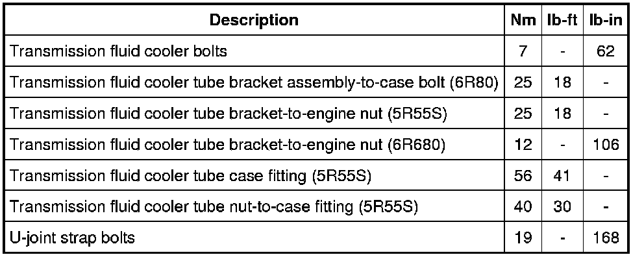Click the 30 lb-ft value cell
Image resolution: width=644 pixels, height=257 pixels.
tap(562, 206)
